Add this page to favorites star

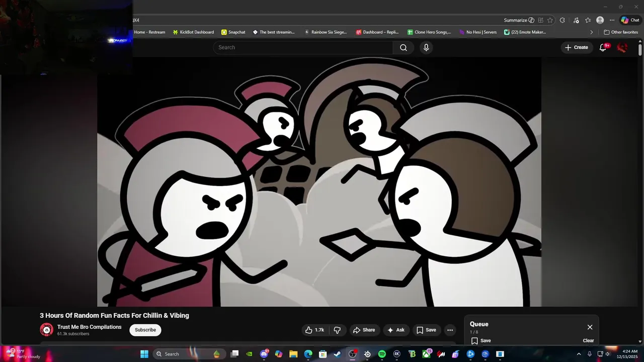click(x=550, y=20)
